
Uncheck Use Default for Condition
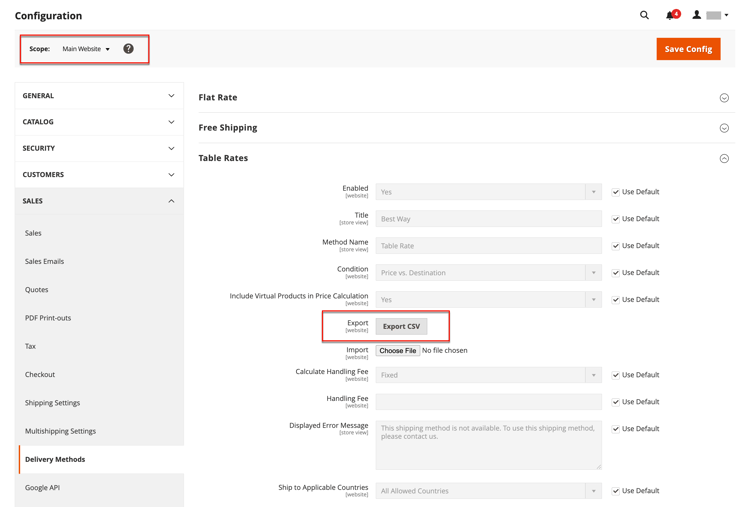pos(616,273)
